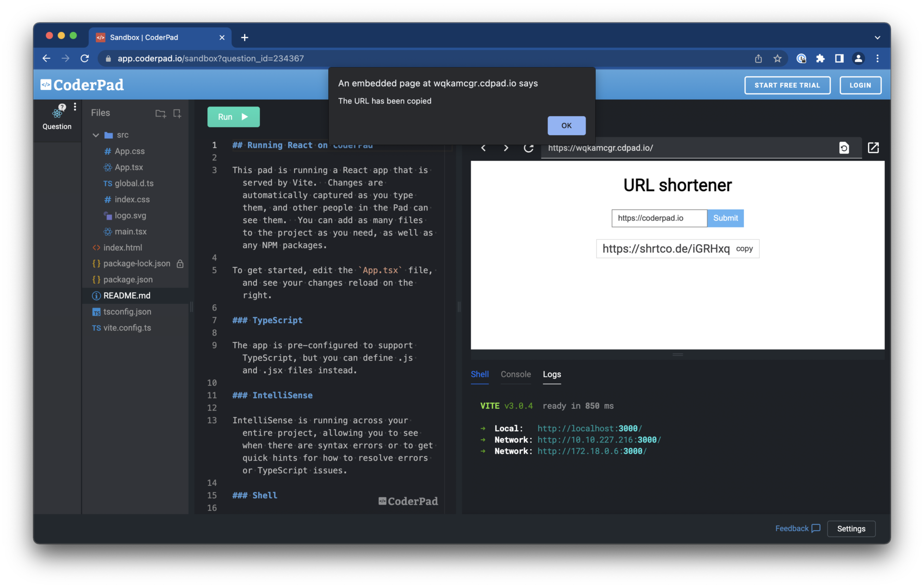
Task: Open Chrome's three-dot menu
Action: tap(877, 58)
